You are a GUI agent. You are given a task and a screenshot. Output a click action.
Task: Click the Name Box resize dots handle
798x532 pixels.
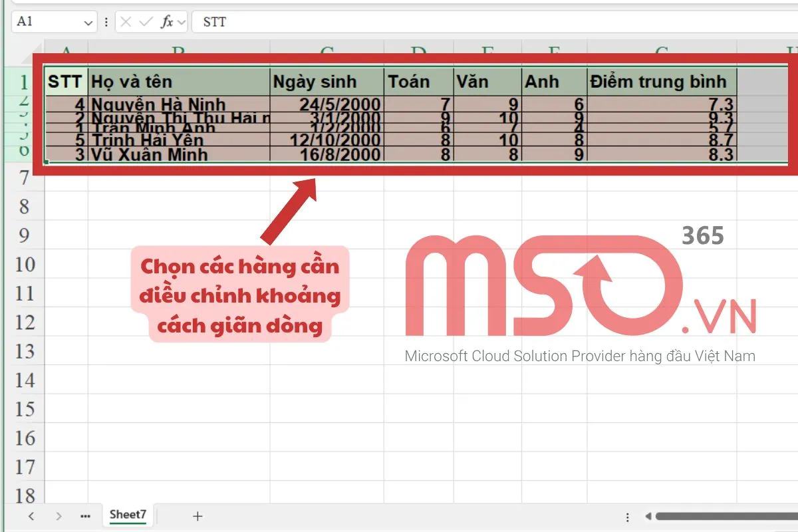click(106, 23)
